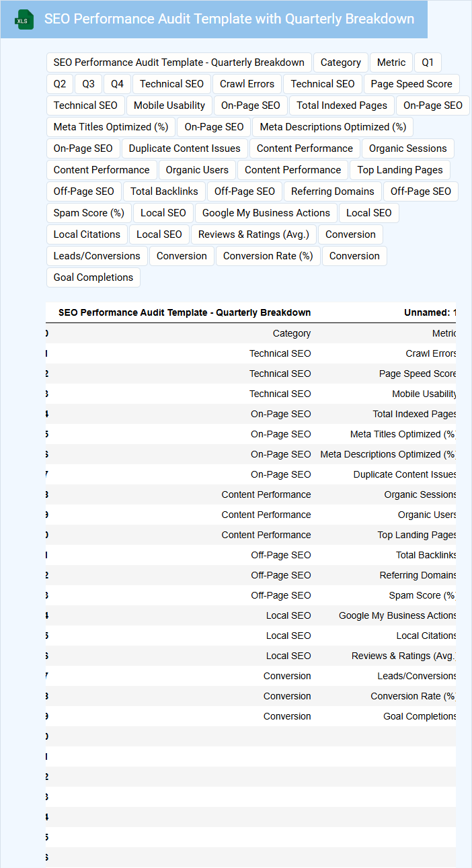Pick the Meta Titles Optimized (%) tag
Screen dimensions: 472x868
111,127
